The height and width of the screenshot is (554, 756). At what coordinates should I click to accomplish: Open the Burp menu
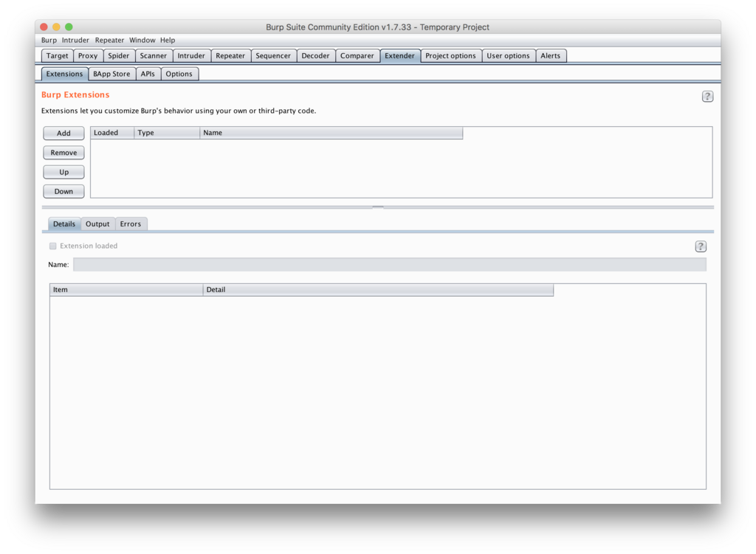coord(49,40)
